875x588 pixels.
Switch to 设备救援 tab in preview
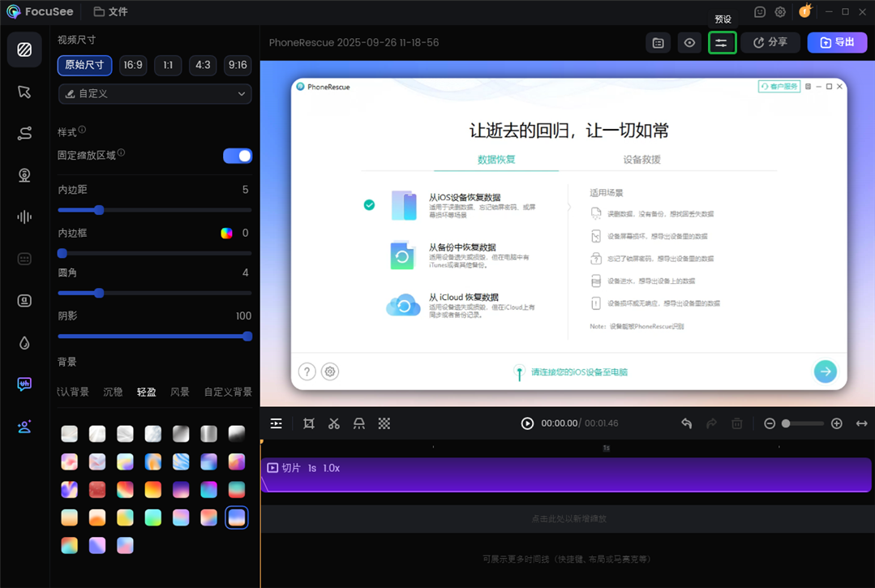[x=641, y=160]
